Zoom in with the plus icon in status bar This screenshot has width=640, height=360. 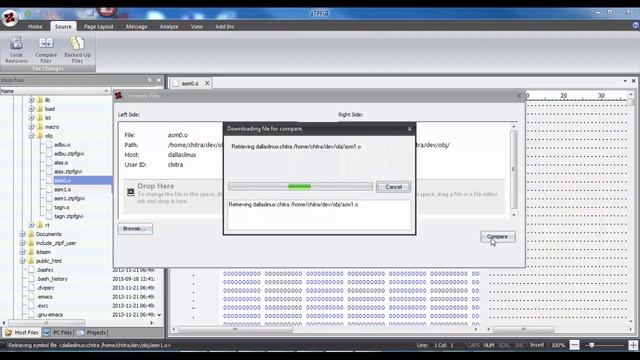633,345
